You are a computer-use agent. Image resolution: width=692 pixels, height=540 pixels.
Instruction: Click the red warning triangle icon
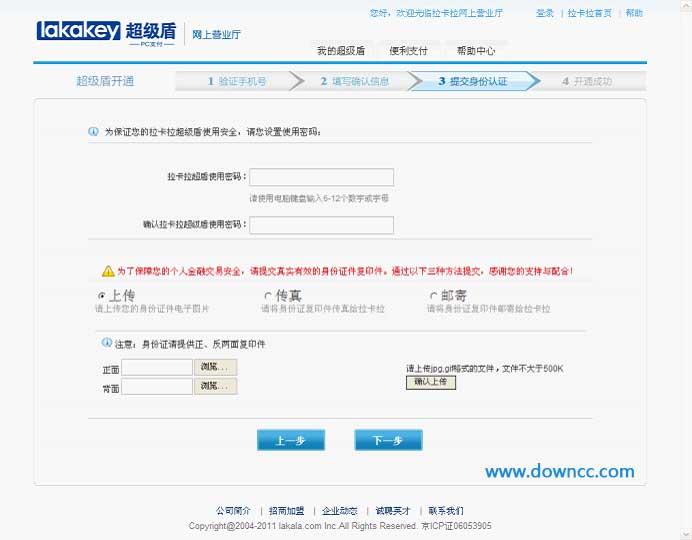click(108, 271)
